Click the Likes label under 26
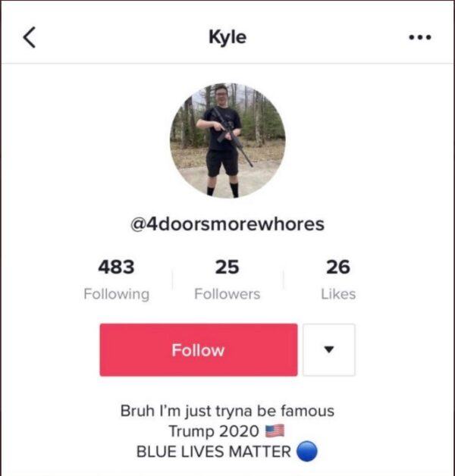The width and height of the screenshot is (455, 476). tap(338, 294)
